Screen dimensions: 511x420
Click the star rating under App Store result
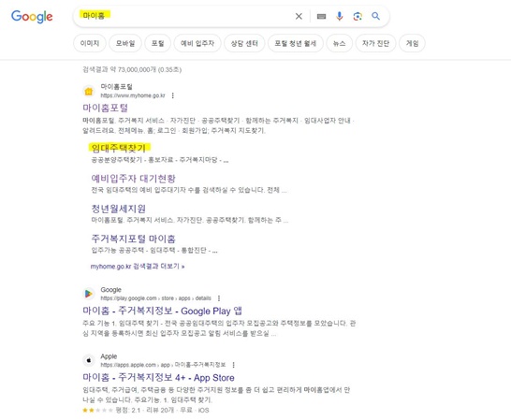point(97,410)
